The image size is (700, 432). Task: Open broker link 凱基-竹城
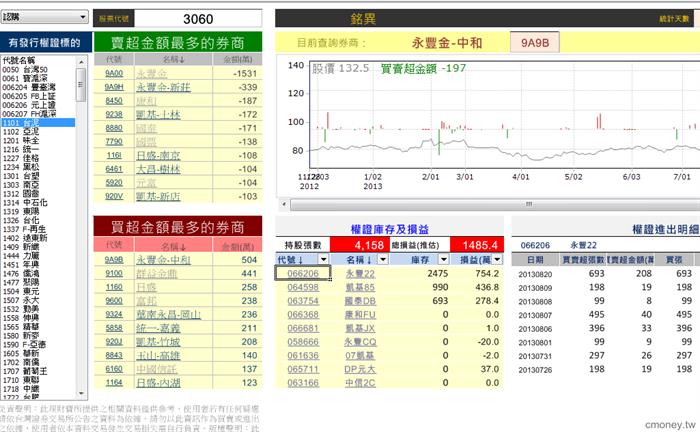pos(158,342)
